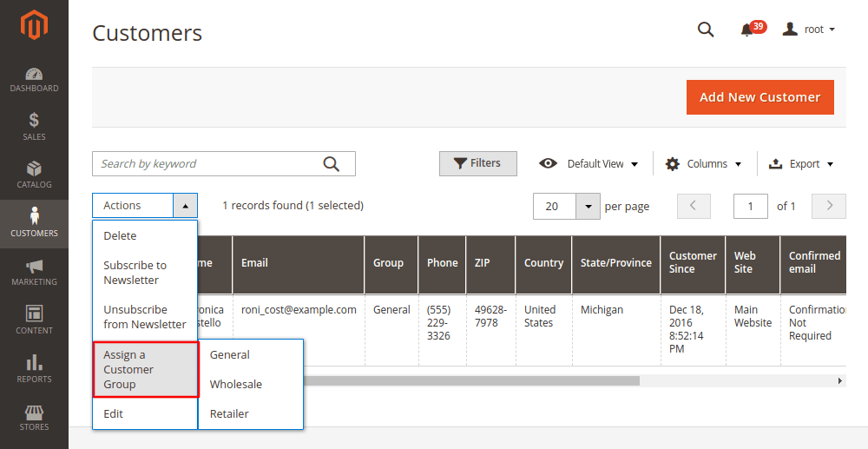868x449 pixels.
Task: Click the global search magnifier icon
Action: (706, 30)
